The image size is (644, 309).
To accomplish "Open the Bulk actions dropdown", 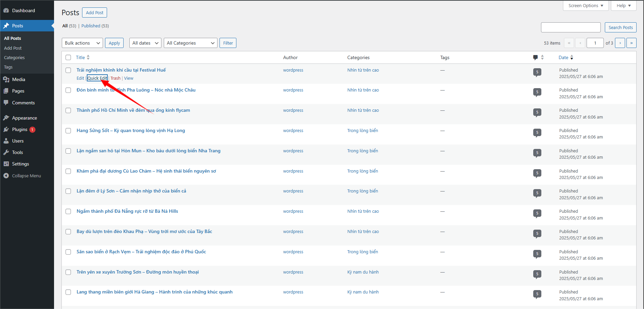I will (x=82, y=43).
